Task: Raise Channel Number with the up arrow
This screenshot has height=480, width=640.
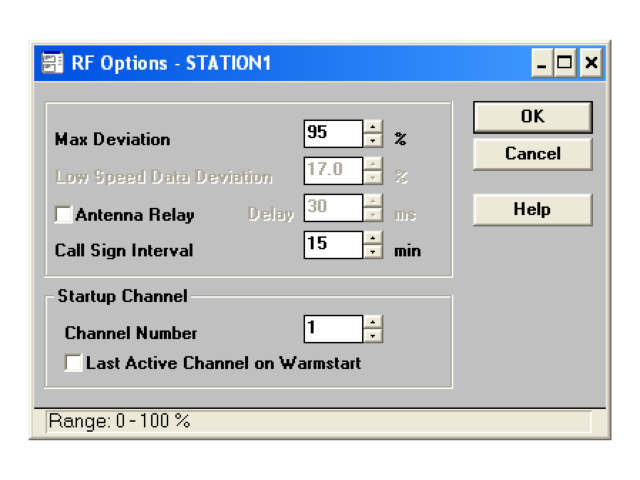Action: coord(373,322)
